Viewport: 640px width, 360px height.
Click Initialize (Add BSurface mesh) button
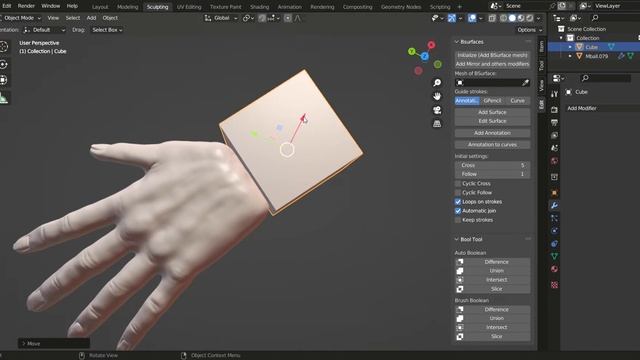[x=492, y=55]
